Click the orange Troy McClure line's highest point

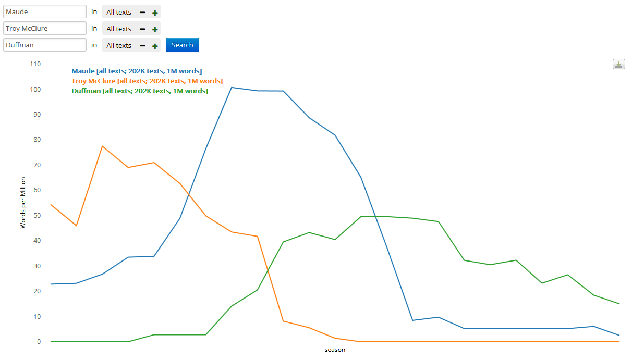click(102, 146)
